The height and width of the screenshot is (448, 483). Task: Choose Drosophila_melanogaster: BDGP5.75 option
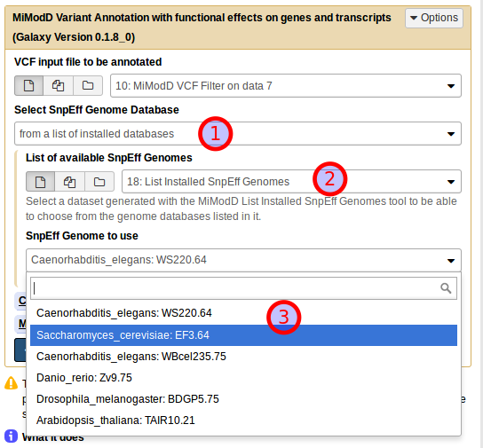243,399
